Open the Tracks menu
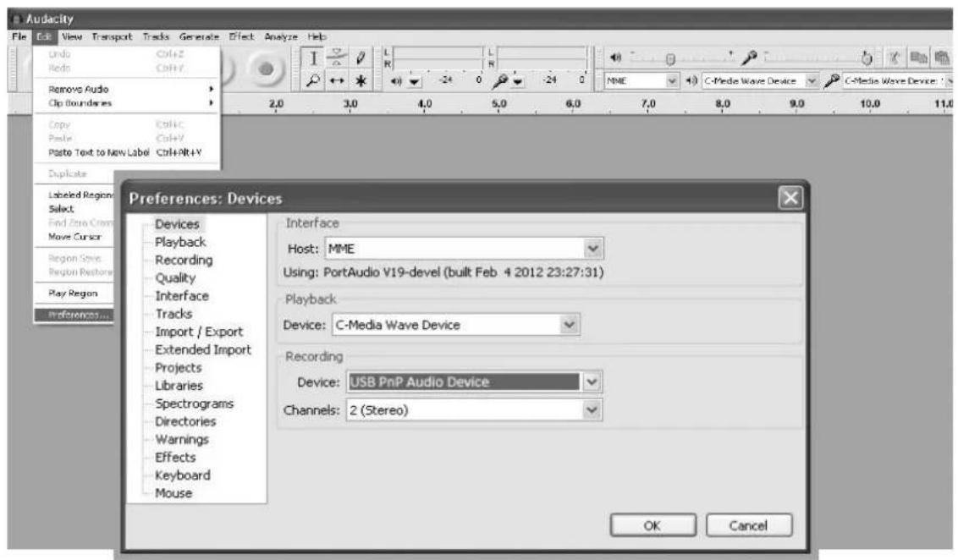 [156, 36]
